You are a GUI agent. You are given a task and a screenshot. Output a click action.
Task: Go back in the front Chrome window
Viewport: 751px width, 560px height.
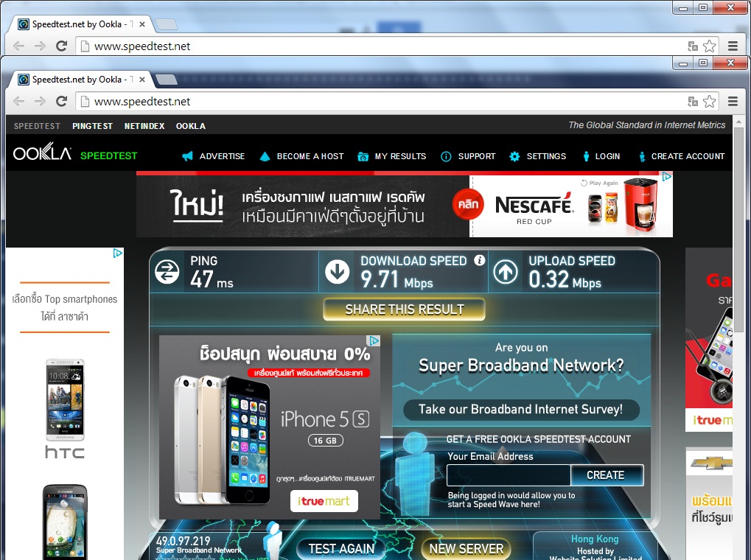(18, 101)
